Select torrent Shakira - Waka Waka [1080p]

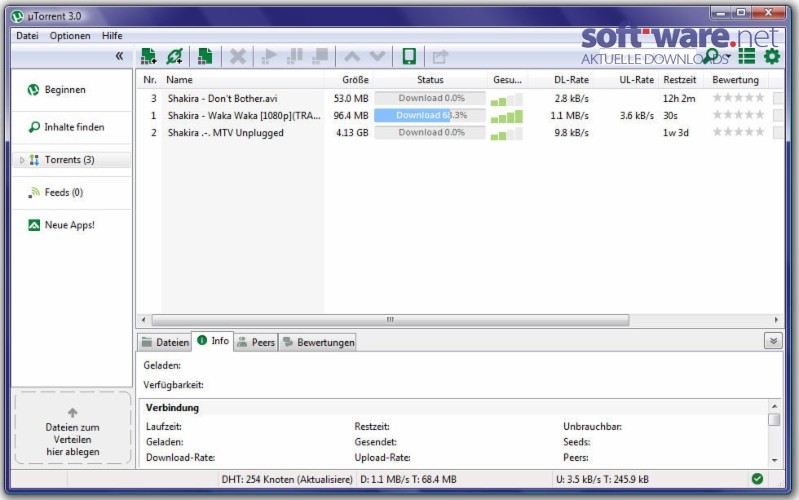pos(244,116)
